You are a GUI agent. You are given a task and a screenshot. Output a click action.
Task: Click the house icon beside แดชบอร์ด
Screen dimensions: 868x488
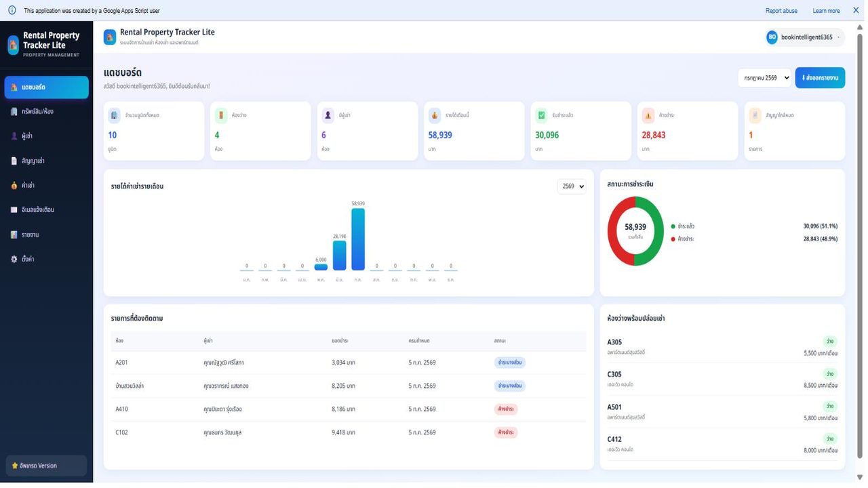pyautogui.click(x=14, y=87)
